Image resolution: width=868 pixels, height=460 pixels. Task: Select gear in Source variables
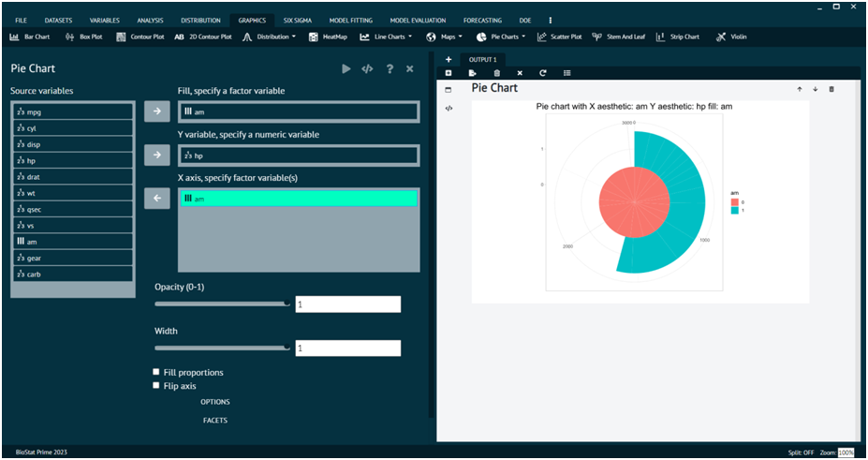(x=73, y=258)
